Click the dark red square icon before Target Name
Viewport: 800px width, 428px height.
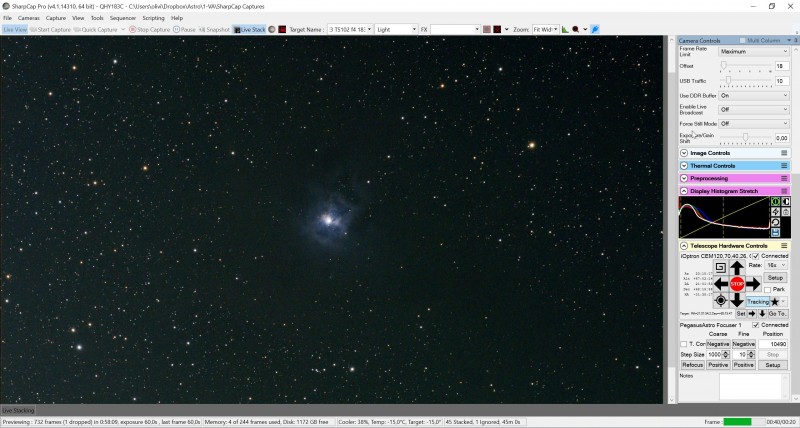coord(282,30)
